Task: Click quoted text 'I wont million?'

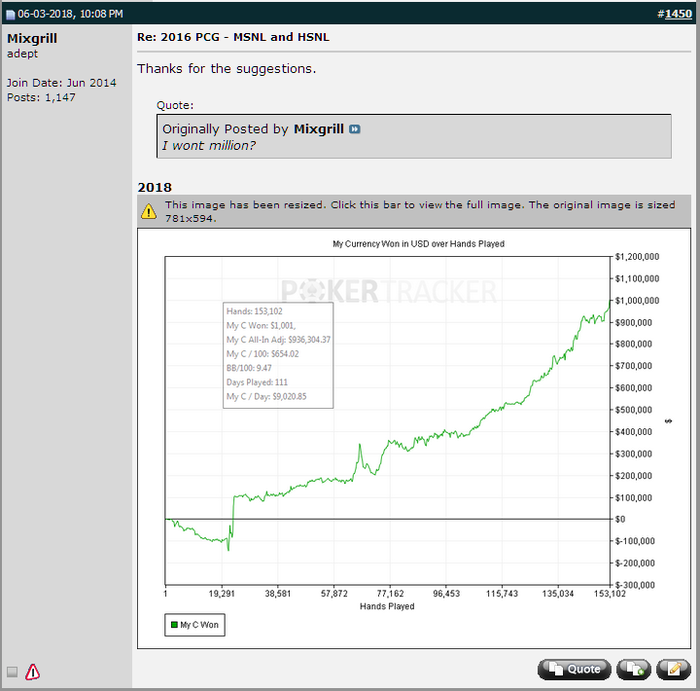Action: (208, 146)
